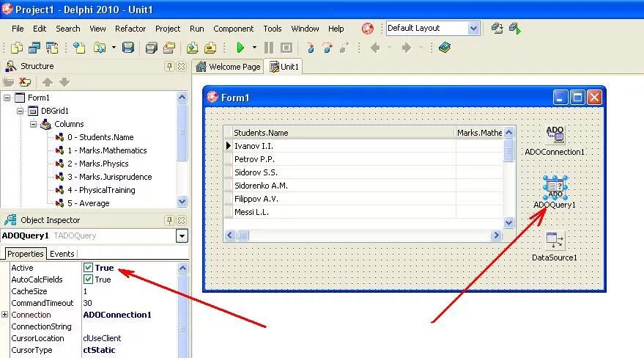The width and height of the screenshot is (644, 358).
Task: Click the Trace Into debug icon
Action: (311, 48)
